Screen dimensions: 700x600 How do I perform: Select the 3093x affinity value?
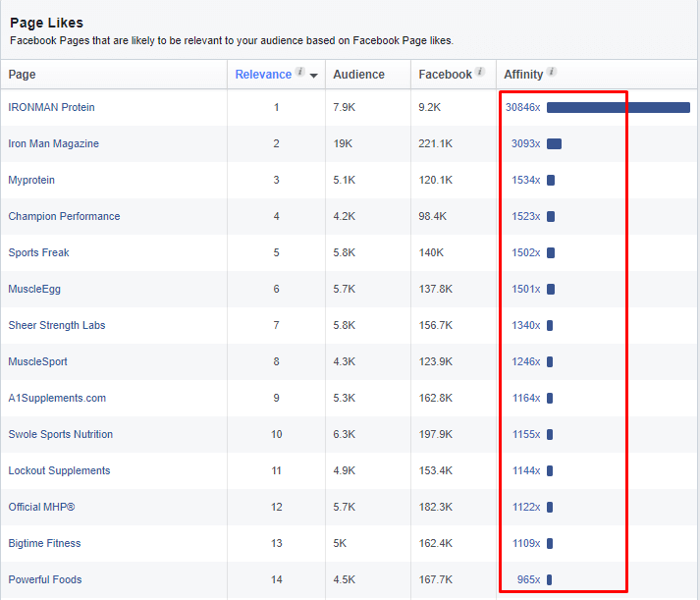click(x=526, y=143)
